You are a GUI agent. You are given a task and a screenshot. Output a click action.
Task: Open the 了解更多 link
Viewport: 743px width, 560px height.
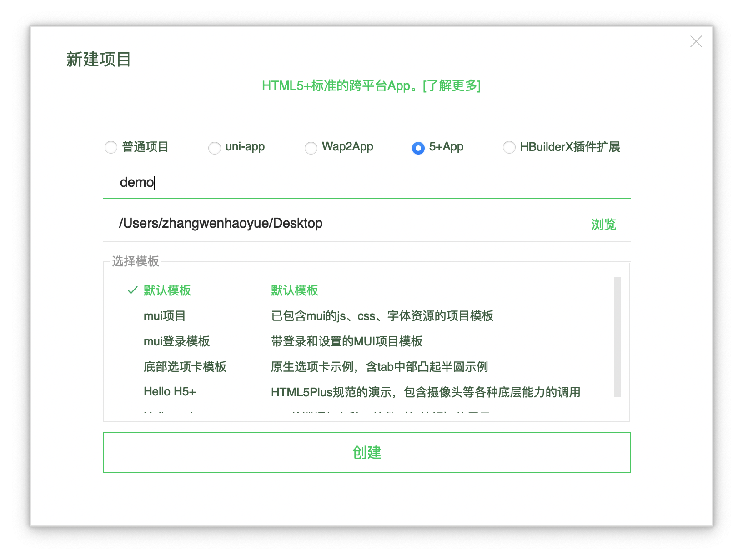[450, 86]
